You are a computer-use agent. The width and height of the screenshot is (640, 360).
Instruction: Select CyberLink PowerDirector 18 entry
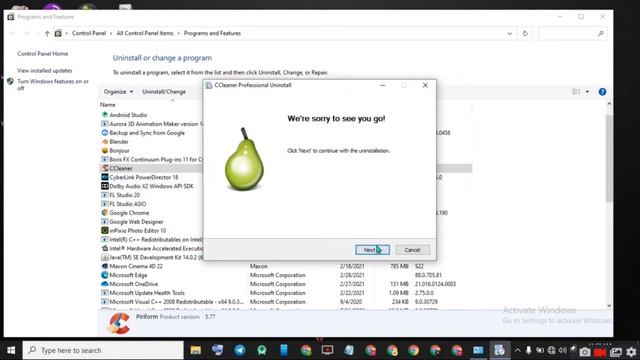pos(144,178)
